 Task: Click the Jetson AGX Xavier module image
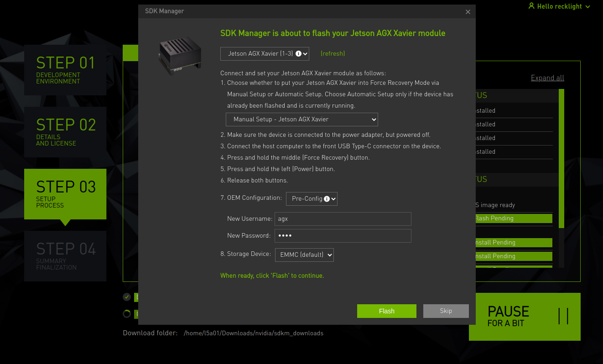click(x=179, y=55)
